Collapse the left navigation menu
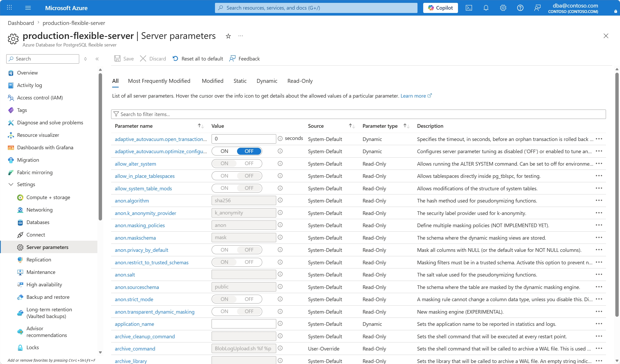 coord(97,59)
